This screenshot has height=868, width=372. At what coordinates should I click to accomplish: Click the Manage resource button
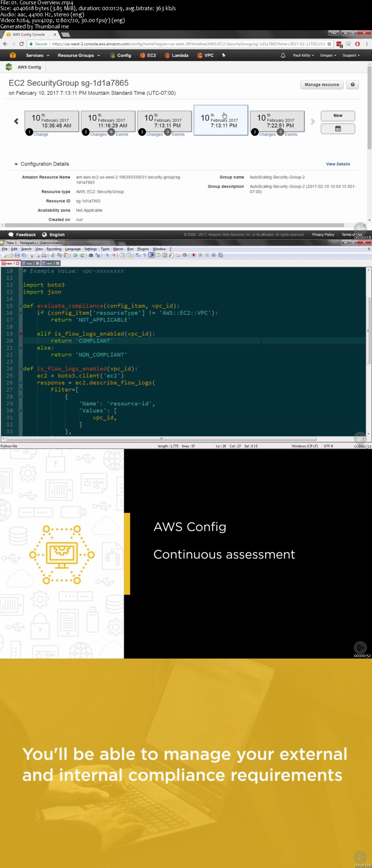click(322, 85)
